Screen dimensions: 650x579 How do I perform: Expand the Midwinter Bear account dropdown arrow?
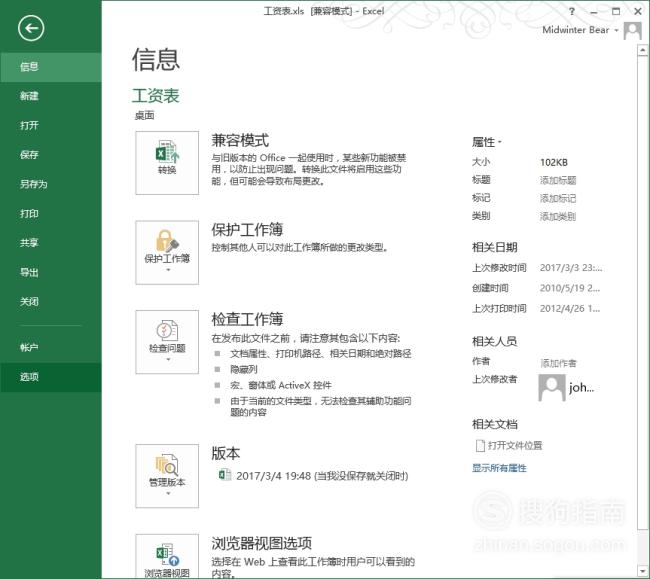coord(616,30)
